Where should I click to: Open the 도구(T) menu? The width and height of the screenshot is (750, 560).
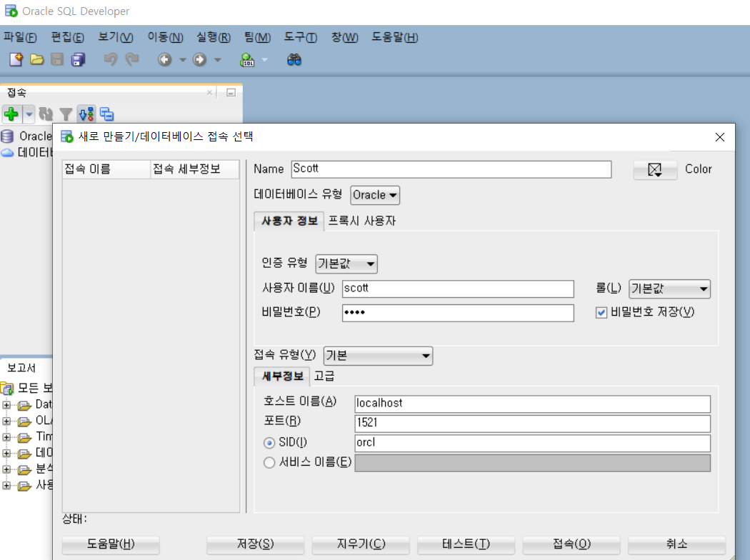tap(301, 37)
